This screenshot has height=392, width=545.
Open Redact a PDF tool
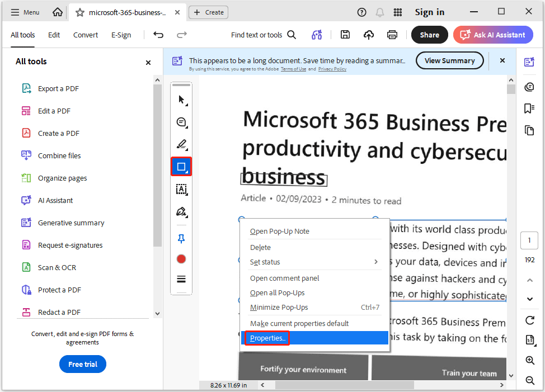51,312
